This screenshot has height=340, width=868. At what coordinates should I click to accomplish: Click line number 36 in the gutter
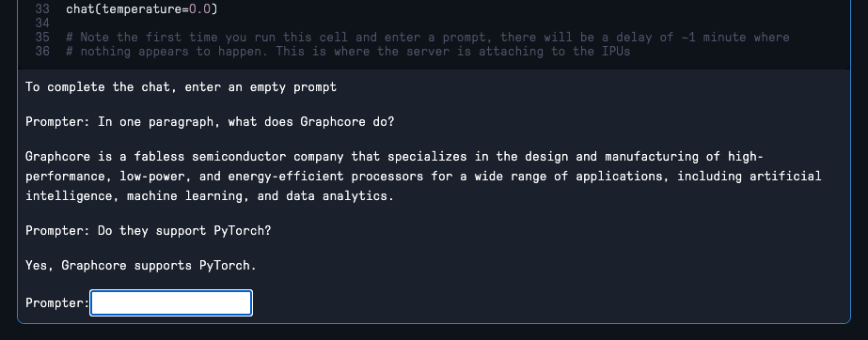tap(42, 52)
